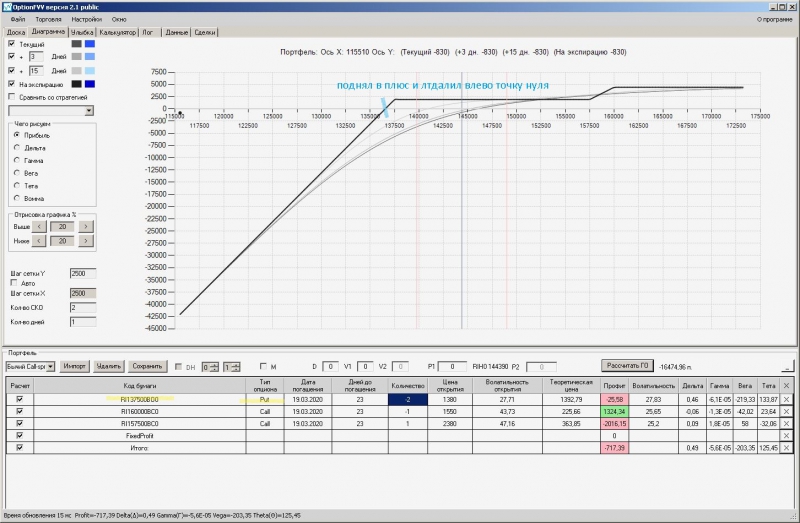Open the strategy comparison dropdown
The height and width of the screenshot is (523, 800).
tap(89, 111)
